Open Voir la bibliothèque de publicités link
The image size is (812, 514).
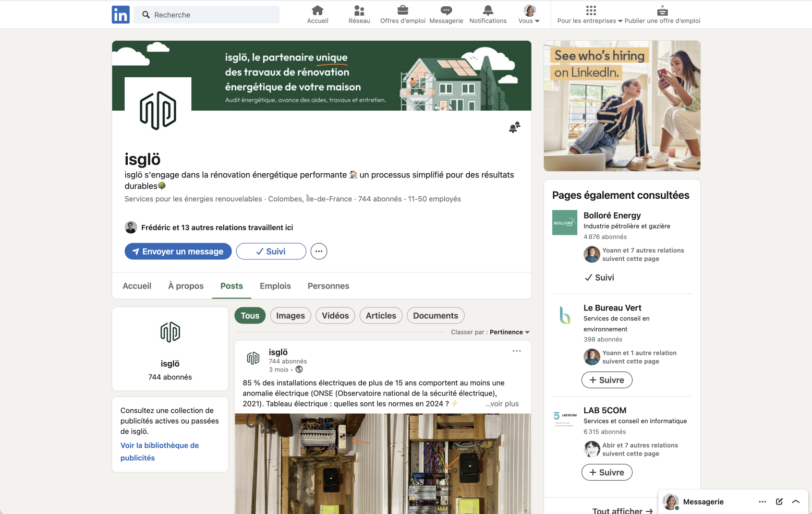click(160, 452)
